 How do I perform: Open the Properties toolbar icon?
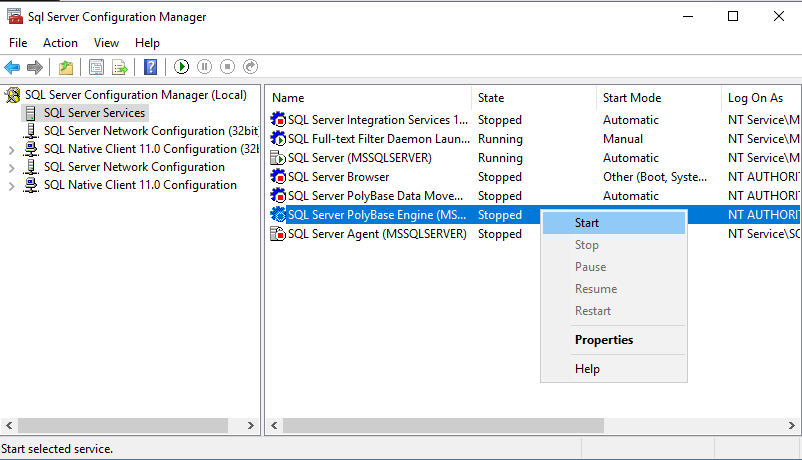pos(96,67)
